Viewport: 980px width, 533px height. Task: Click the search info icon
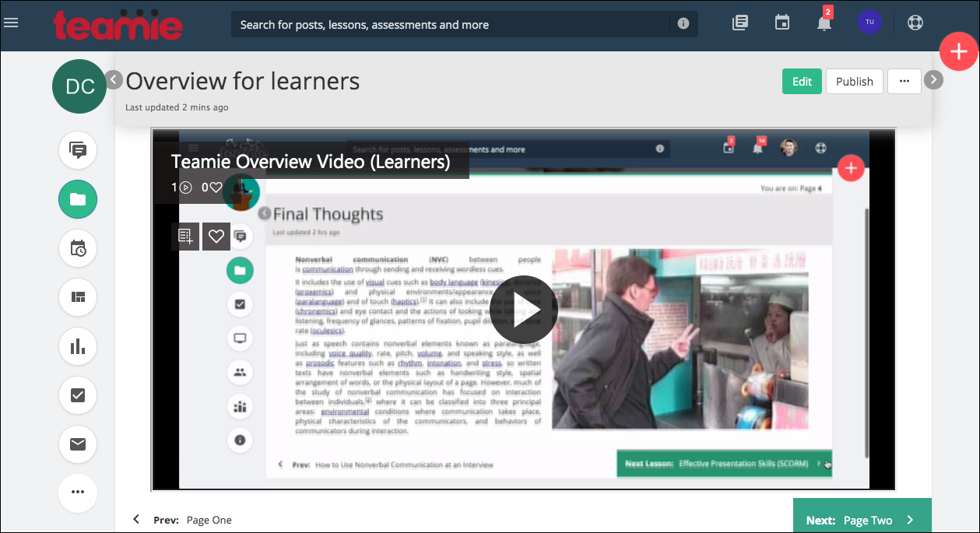pyautogui.click(x=683, y=24)
